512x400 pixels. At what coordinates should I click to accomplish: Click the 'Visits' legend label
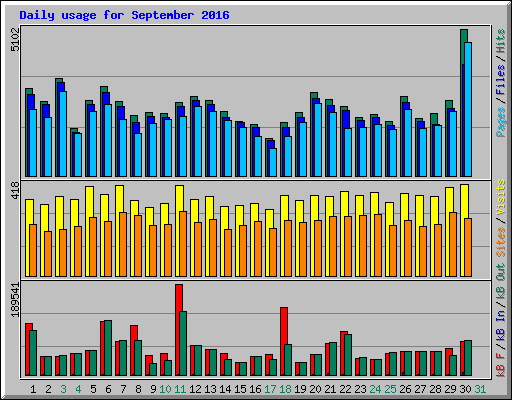point(501,197)
